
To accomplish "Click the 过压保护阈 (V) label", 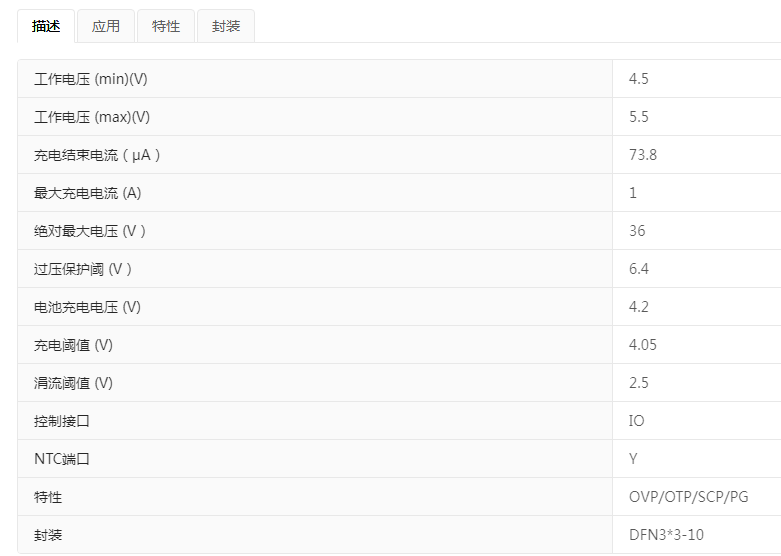I will click(83, 269).
